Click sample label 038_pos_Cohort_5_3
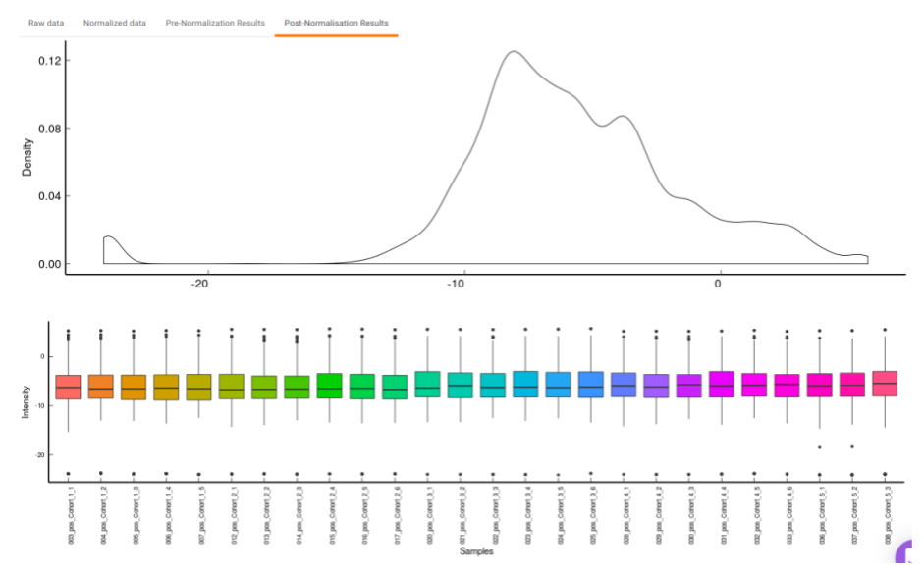 [x=889, y=516]
